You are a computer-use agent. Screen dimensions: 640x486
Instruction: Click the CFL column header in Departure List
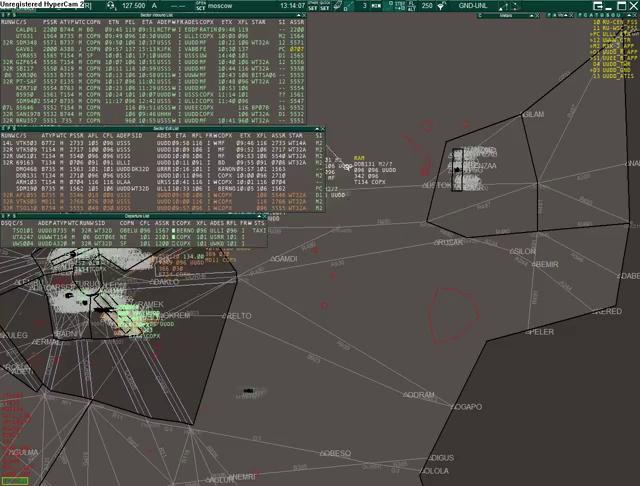(144, 223)
